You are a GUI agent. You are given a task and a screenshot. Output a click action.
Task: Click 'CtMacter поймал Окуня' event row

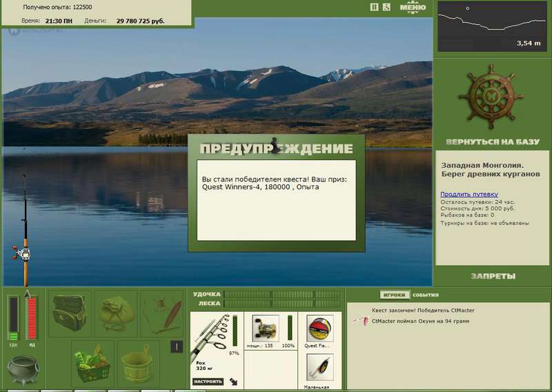click(420, 321)
